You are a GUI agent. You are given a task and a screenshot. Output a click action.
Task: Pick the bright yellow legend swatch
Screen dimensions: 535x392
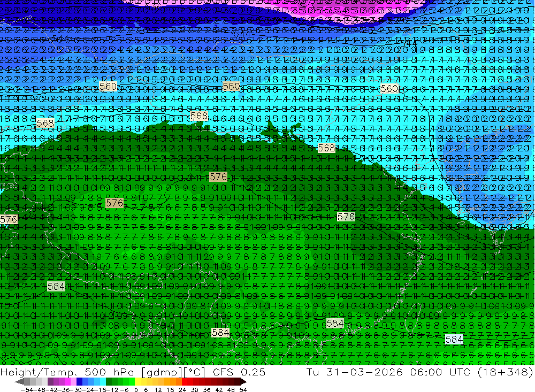coord(138,382)
